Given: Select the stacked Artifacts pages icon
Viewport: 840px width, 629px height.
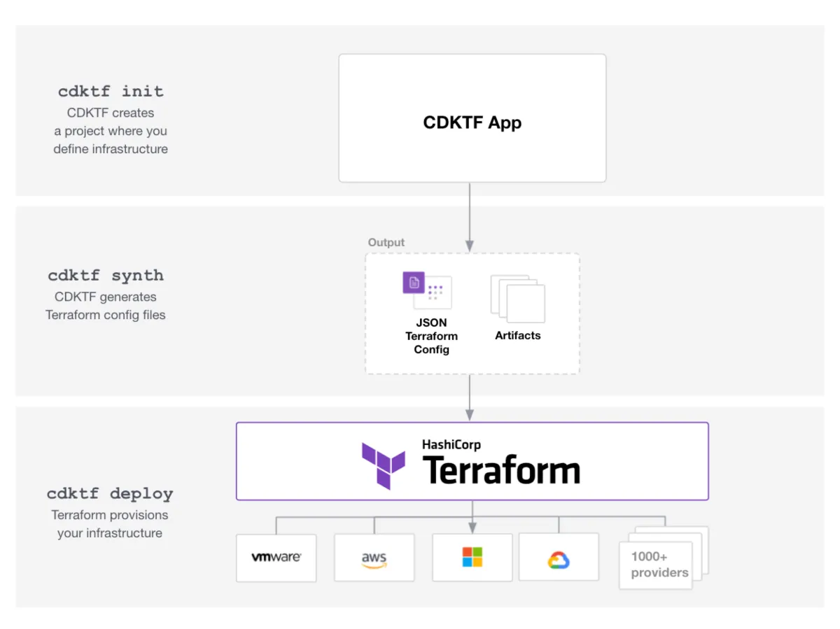Looking at the screenshot, I should pyautogui.click(x=518, y=298).
